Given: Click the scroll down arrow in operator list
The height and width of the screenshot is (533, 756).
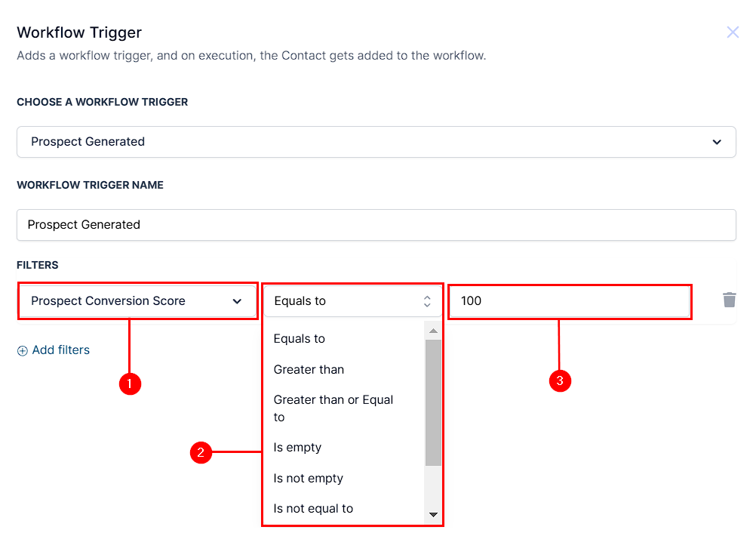Looking at the screenshot, I should click(433, 515).
